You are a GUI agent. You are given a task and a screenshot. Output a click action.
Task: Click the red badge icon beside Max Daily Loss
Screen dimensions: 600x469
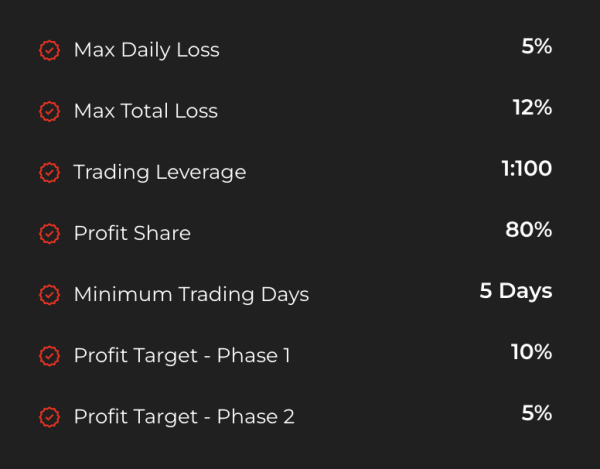click(49, 50)
